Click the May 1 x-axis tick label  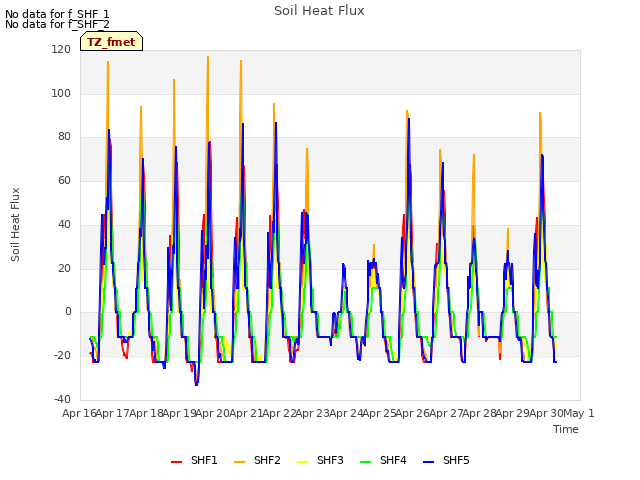coord(579,413)
